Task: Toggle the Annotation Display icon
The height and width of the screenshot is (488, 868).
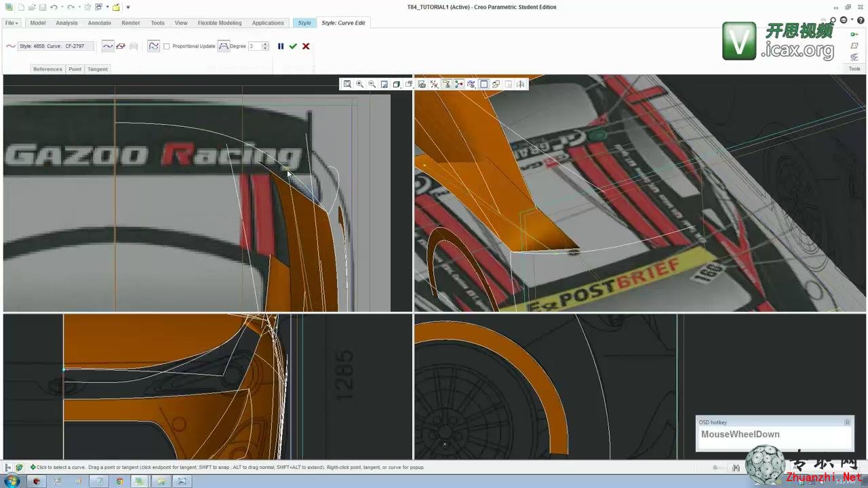Action: point(447,84)
